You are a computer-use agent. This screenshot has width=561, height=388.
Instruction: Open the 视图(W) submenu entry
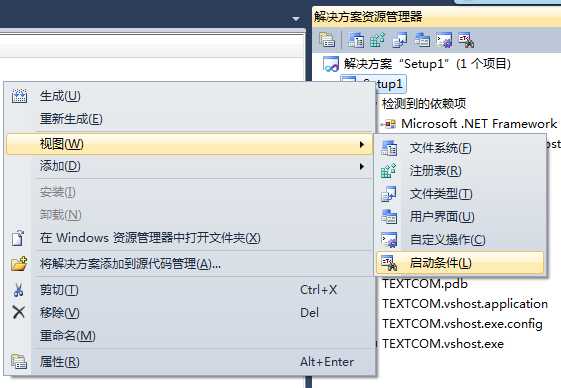pyautogui.click(x=189, y=144)
